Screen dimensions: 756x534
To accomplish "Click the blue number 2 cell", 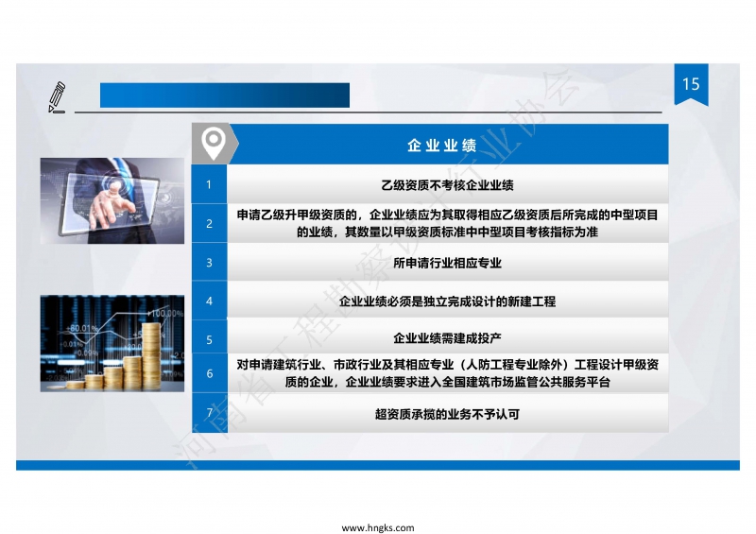I will pyautogui.click(x=209, y=223).
